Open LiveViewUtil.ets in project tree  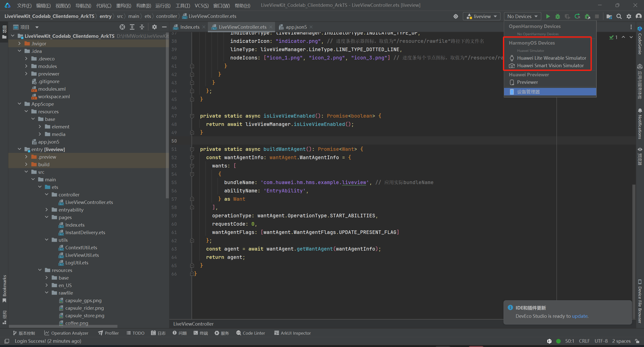pyautogui.click(x=82, y=255)
